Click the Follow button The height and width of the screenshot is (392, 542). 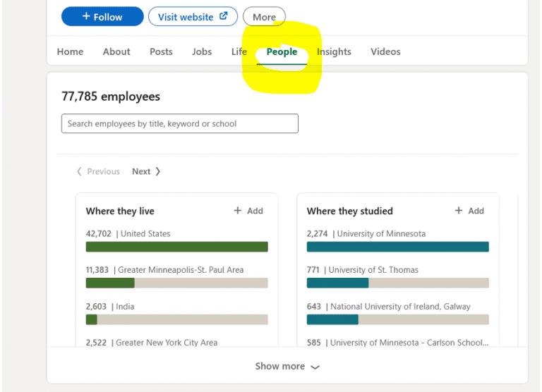coord(102,17)
